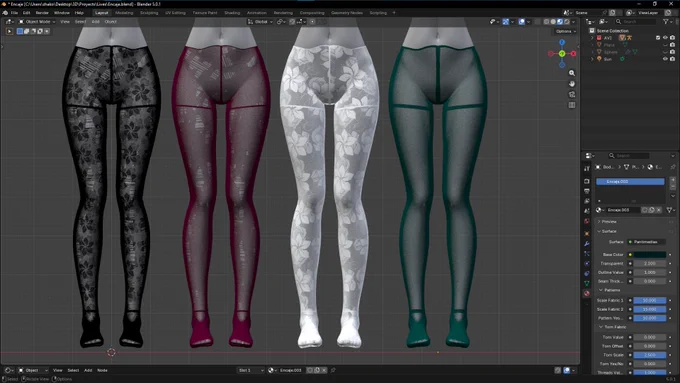This screenshot has width=680, height=383.
Task: Open the viewport Add menu
Action: [x=95, y=22]
